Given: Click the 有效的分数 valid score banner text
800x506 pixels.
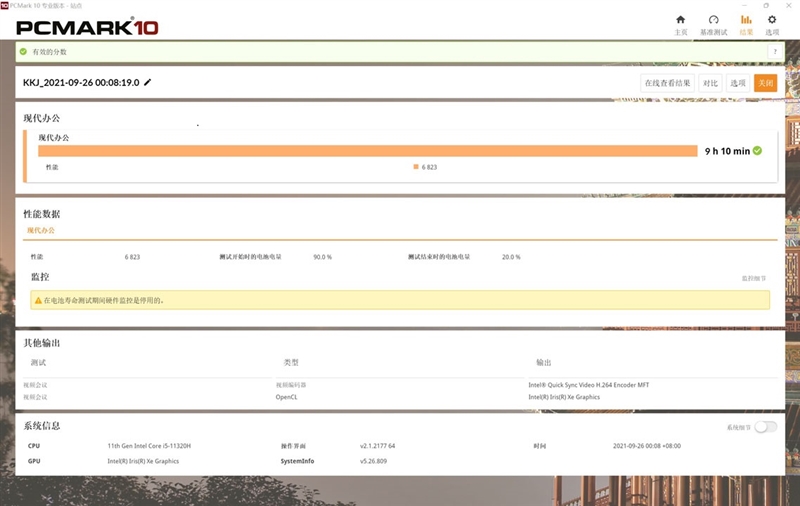Looking at the screenshot, I should [49, 52].
